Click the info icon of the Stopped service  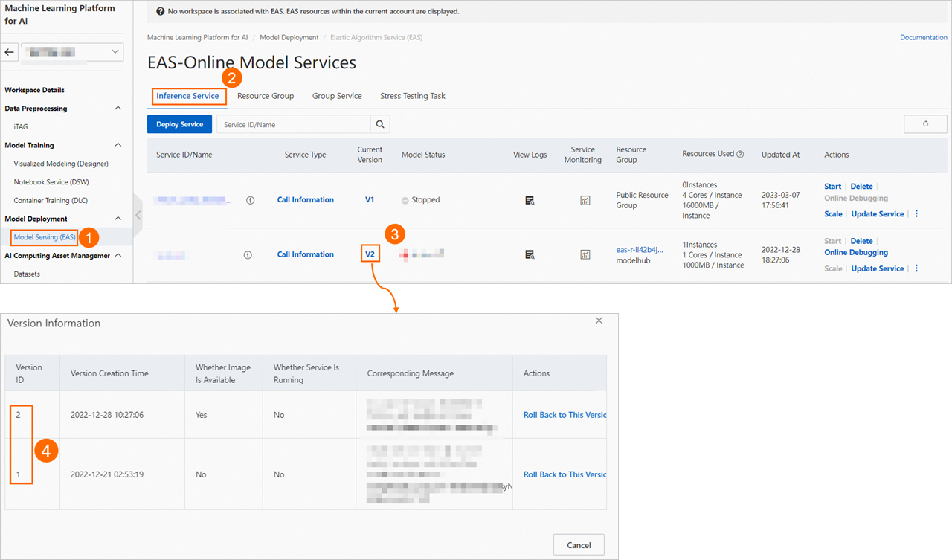pos(250,200)
